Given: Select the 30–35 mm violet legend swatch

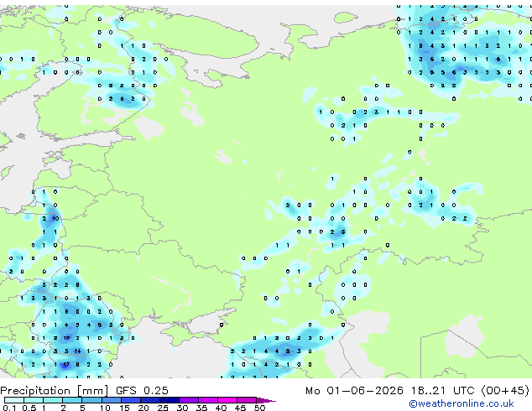Looking at the screenshot, I should 189,400.
